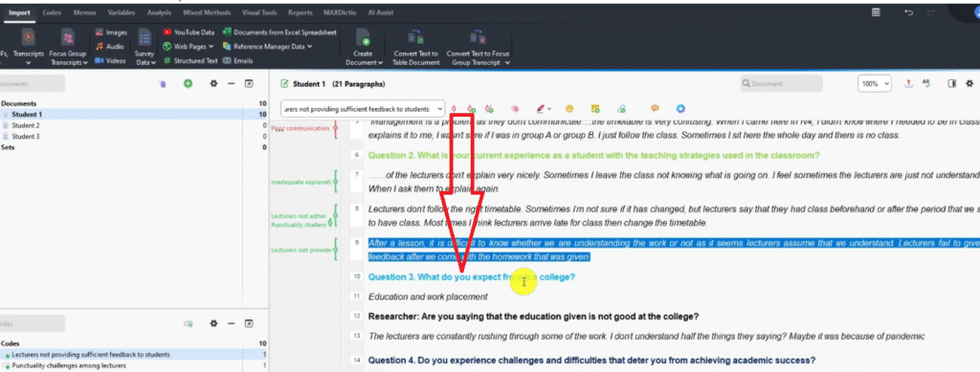Click the new document icon in Documents panel
Image resolution: width=980 pixels, height=372 pixels.
tap(163, 83)
